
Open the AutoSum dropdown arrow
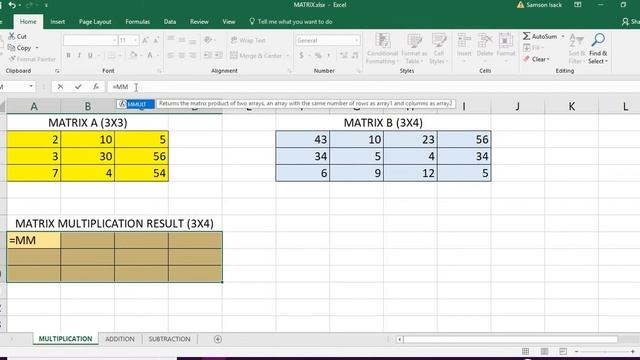click(x=563, y=36)
